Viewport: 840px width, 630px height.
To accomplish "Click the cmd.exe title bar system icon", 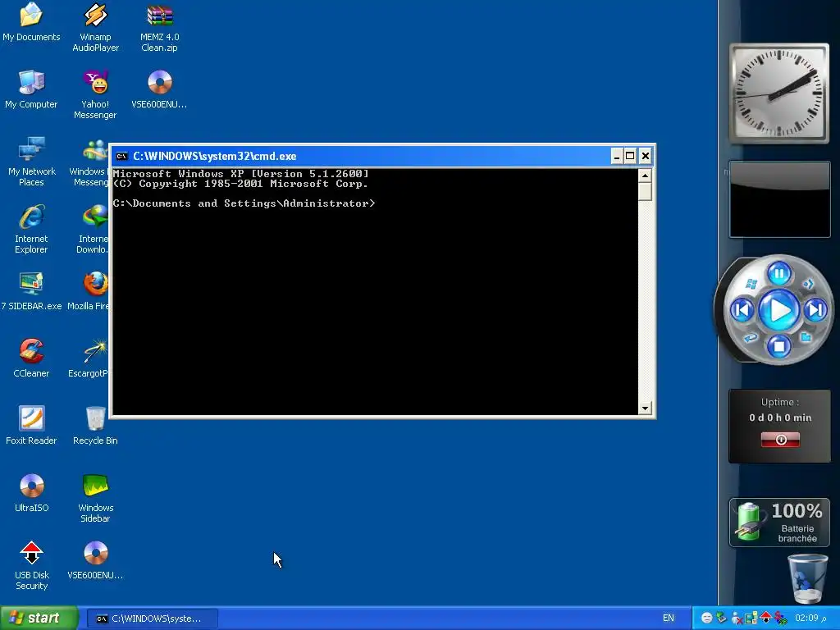I will 121,157.
